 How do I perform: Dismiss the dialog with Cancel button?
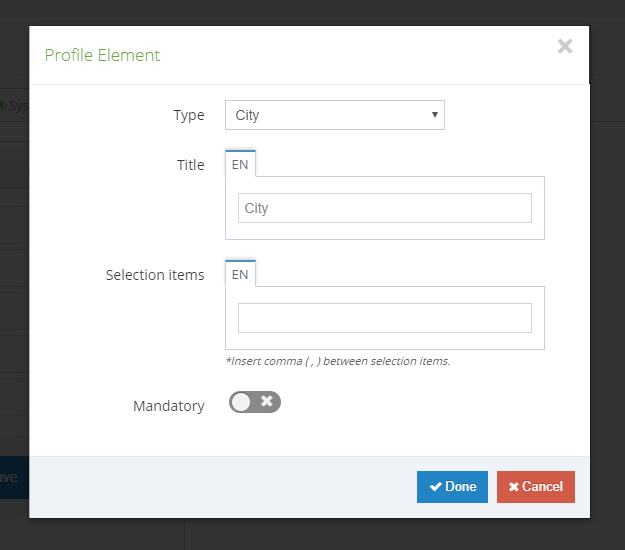pos(536,487)
